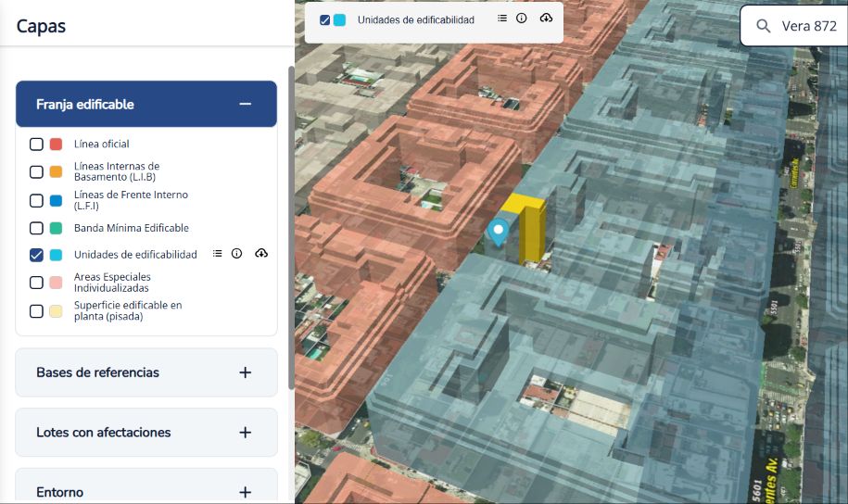Click the blue Líneas de Frente Interno swatch
The height and width of the screenshot is (504, 848).
56,201
